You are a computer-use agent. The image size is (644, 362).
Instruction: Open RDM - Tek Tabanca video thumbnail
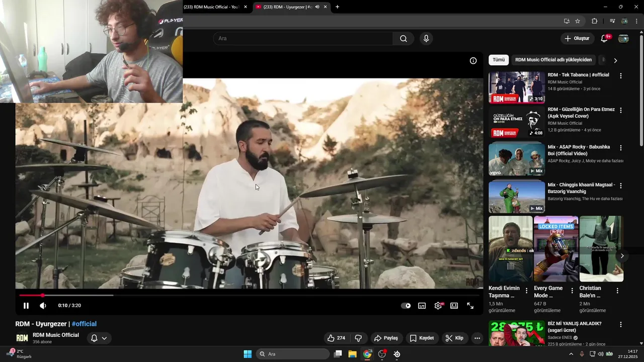517,87
